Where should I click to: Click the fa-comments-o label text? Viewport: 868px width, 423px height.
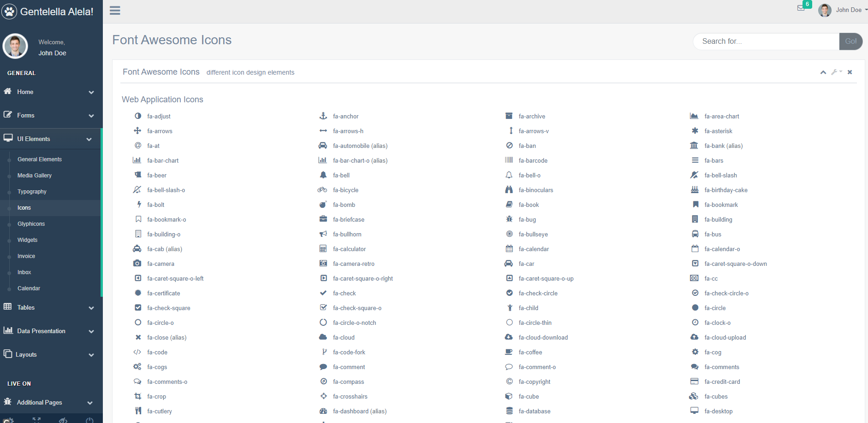pos(167,382)
